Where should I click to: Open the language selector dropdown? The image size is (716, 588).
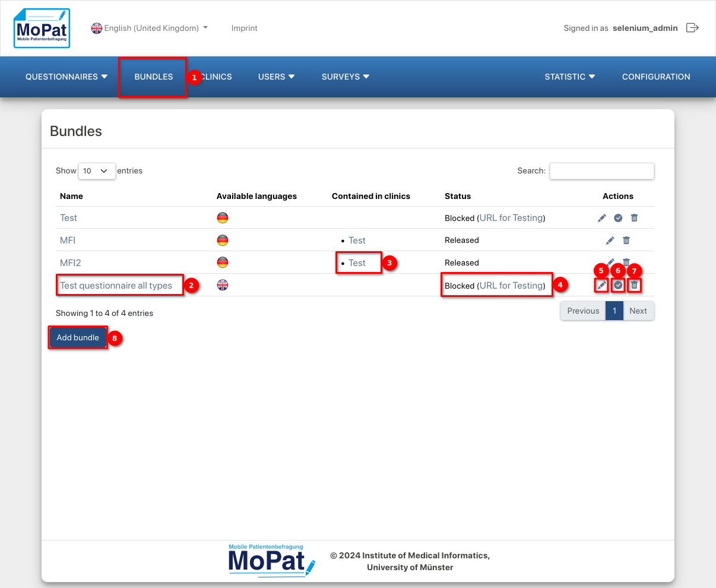click(x=150, y=28)
